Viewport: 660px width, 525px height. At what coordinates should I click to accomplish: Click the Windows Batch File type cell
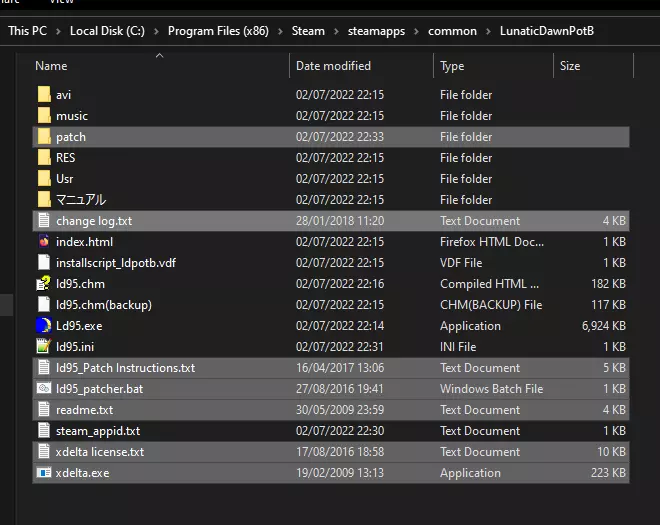[x=492, y=389]
